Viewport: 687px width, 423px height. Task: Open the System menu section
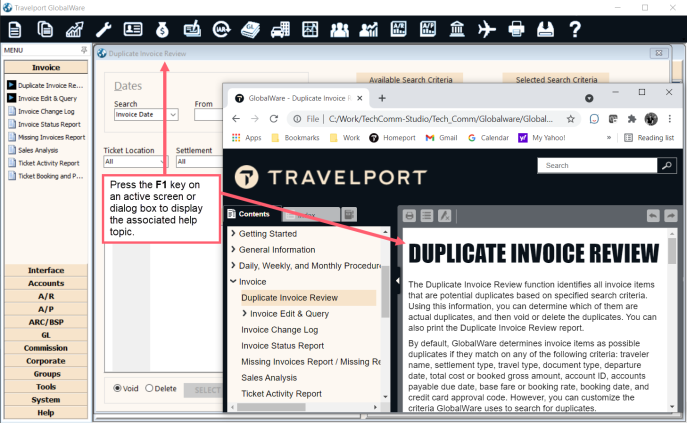(x=46, y=400)
